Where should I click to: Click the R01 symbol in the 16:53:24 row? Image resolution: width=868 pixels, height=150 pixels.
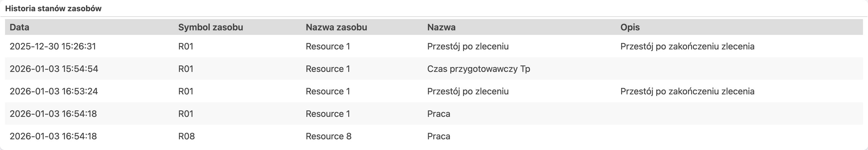[186, 91]
